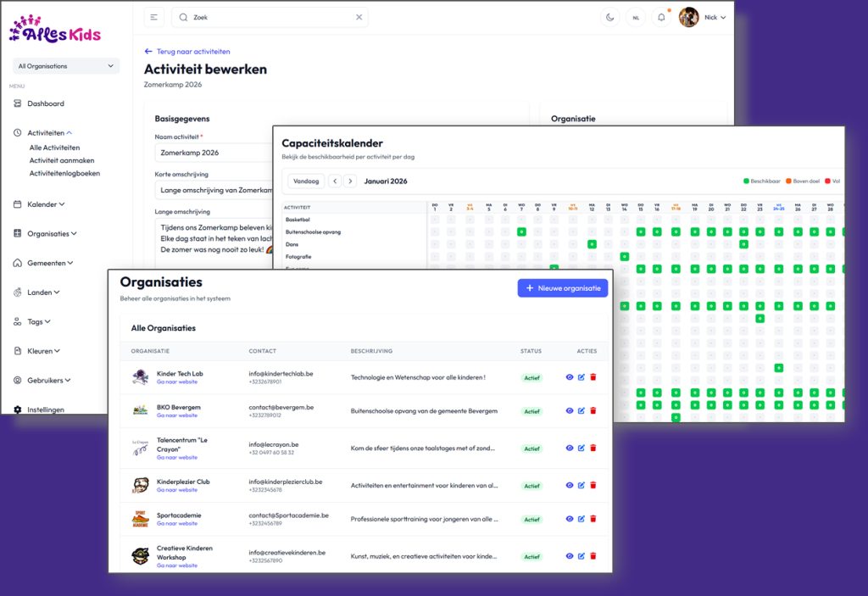Open Dashboard from the sidebar

click(x=45, y=103)
